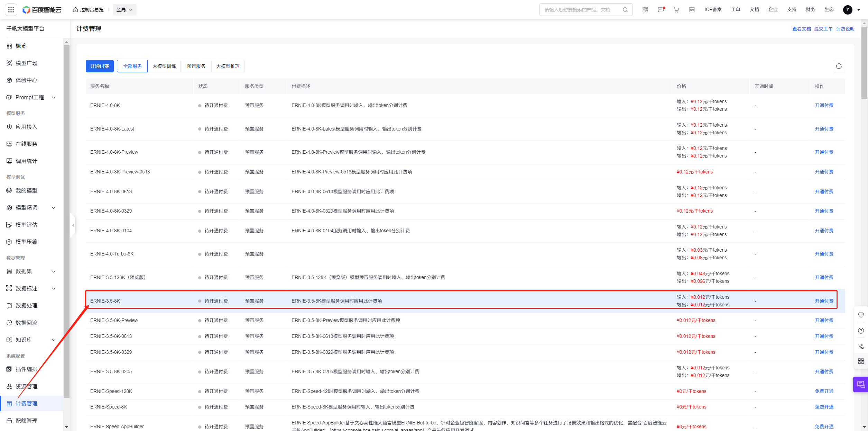
Task: Switch to the 全部服务 tab
Action: click(x=132, y=66)
